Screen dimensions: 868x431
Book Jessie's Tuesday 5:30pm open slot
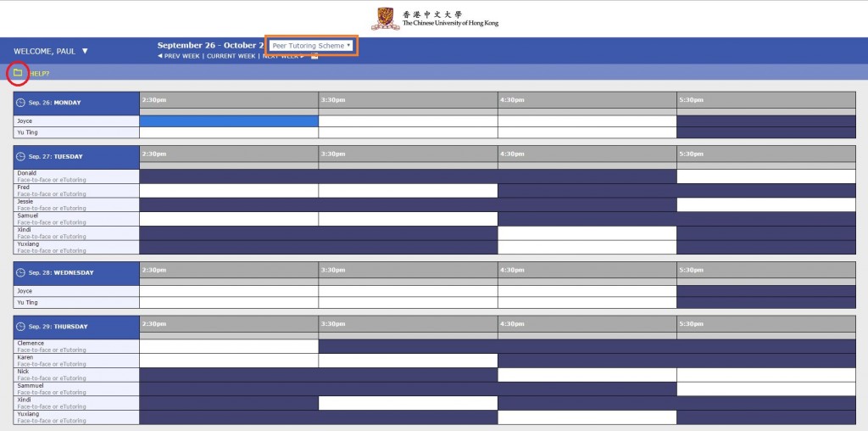(766, 204)
